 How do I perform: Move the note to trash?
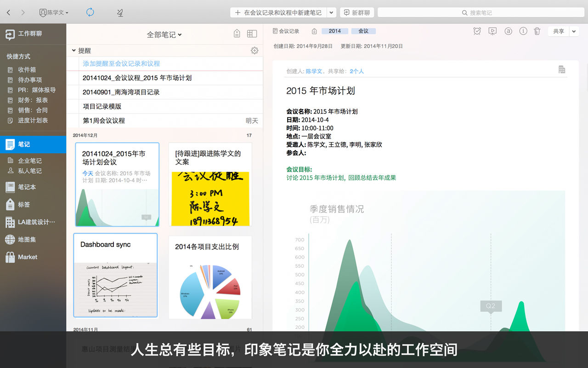point(537,31)
